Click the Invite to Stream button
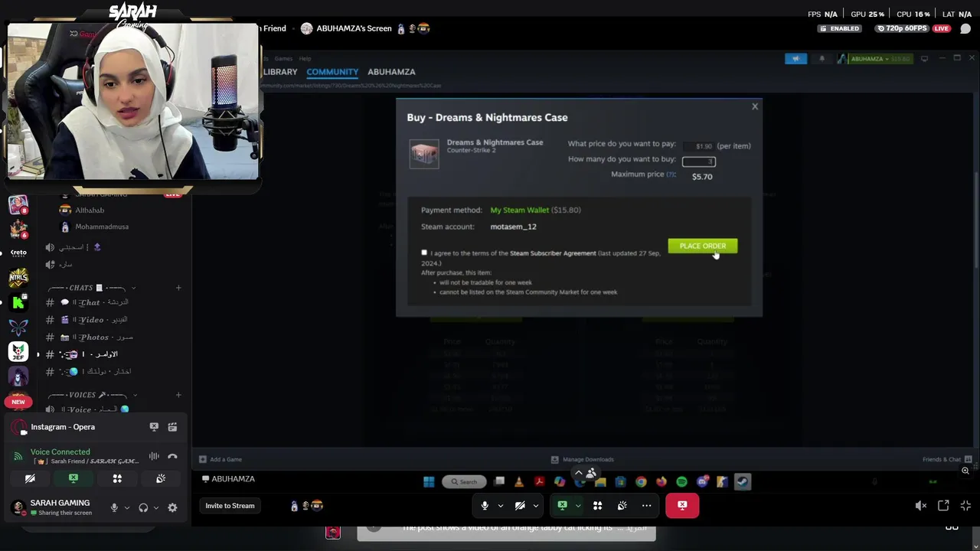The width and height of the screenshot is (980, 551). [230, 506]
